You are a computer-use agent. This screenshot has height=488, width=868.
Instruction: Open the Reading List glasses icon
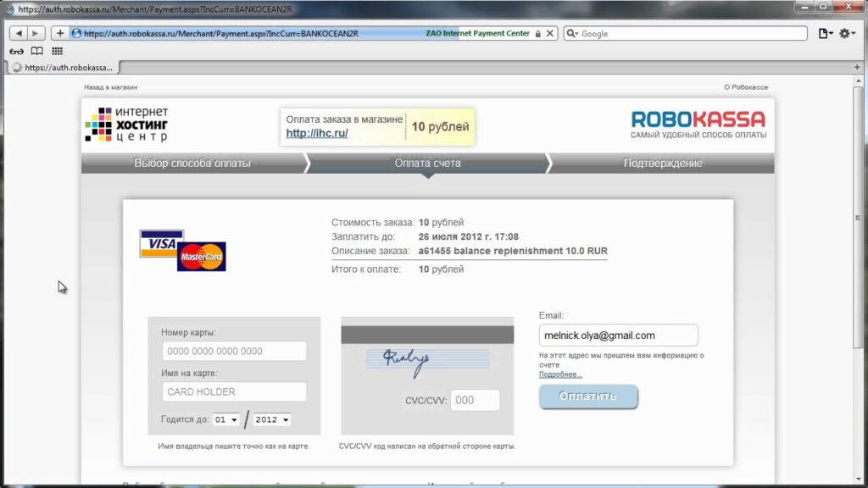click(16, 51)
